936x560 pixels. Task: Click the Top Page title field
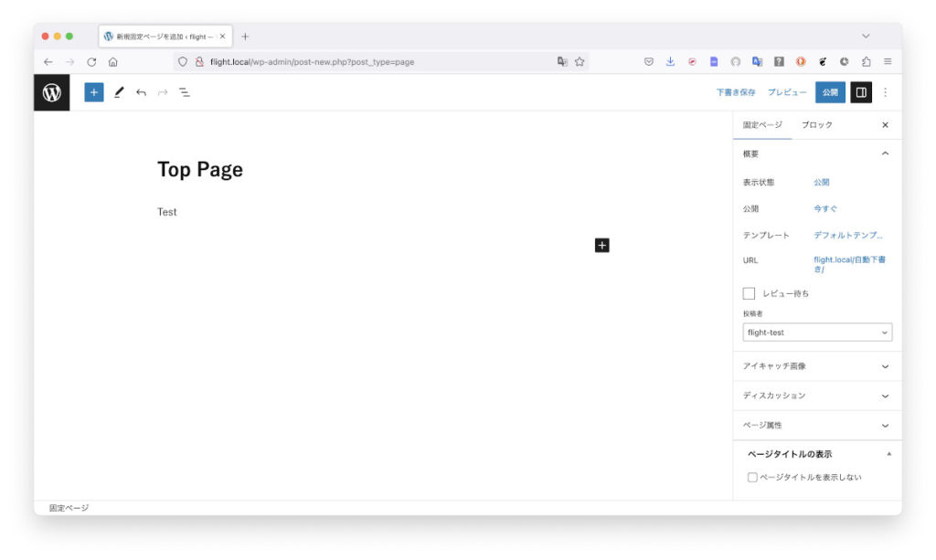200,170
